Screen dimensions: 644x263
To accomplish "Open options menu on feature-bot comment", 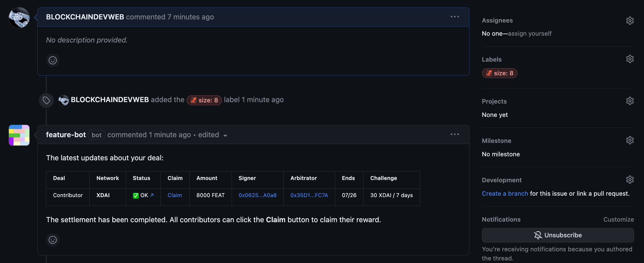I will click(455, 134).
